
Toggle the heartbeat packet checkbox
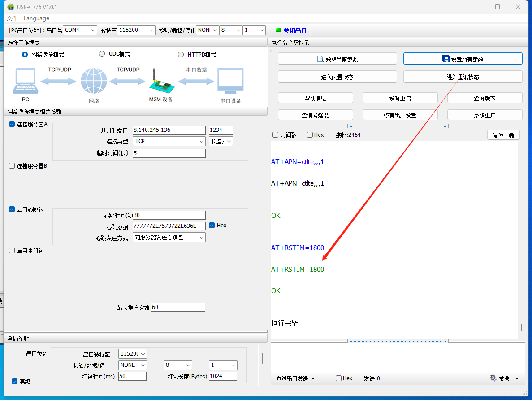coord(12,209)
